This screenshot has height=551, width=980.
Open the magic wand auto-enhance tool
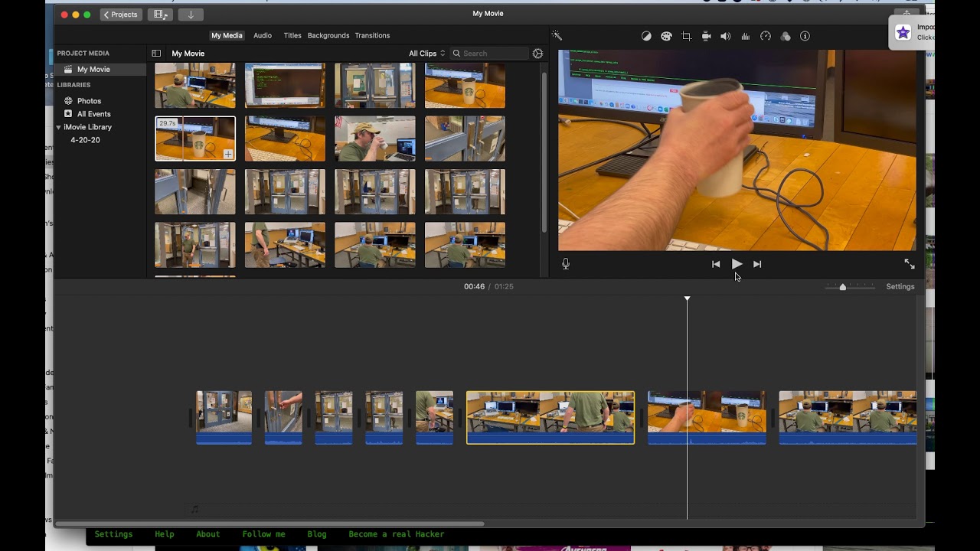click(x=557, y=36)
